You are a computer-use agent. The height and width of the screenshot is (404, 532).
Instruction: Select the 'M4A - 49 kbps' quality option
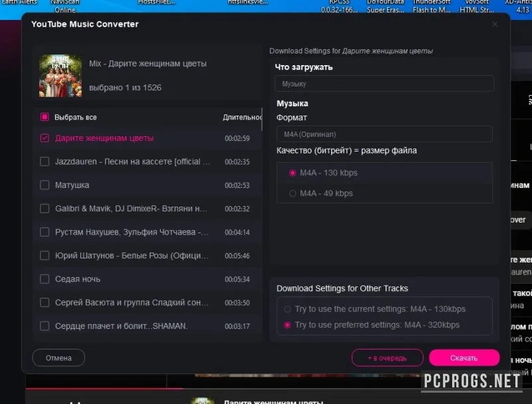[x=292, y=193]
